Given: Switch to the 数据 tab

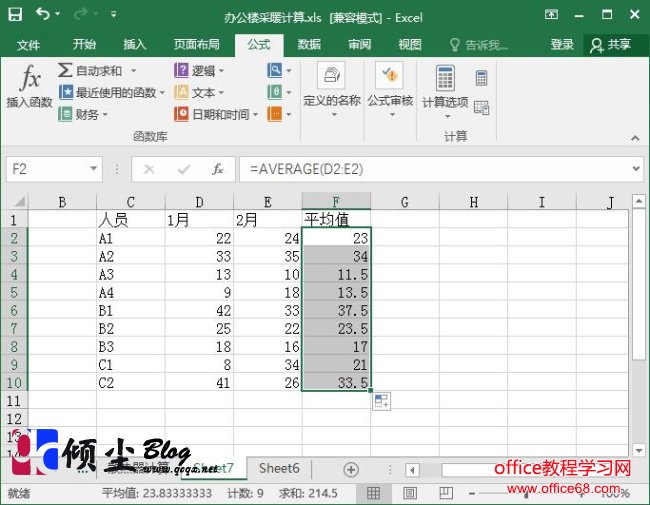Looking at the screenshot, I should point(309,44).
